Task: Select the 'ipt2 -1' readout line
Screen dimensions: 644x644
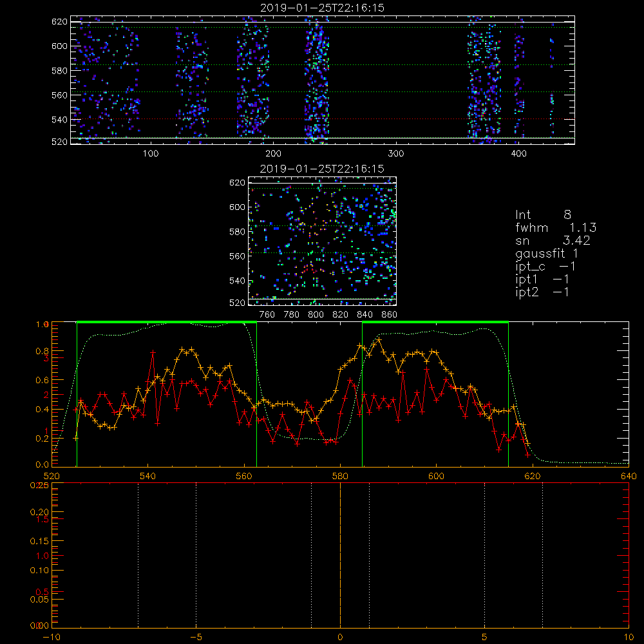Action: pos(542,292)
